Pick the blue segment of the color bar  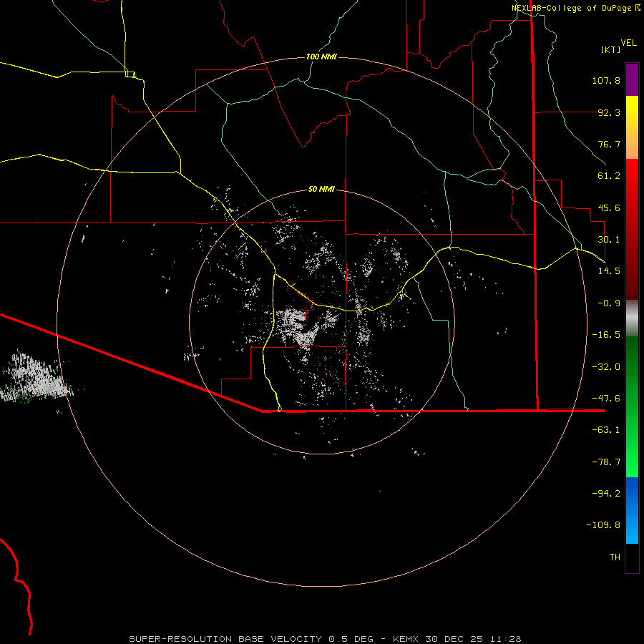click(x=632, y=510)
